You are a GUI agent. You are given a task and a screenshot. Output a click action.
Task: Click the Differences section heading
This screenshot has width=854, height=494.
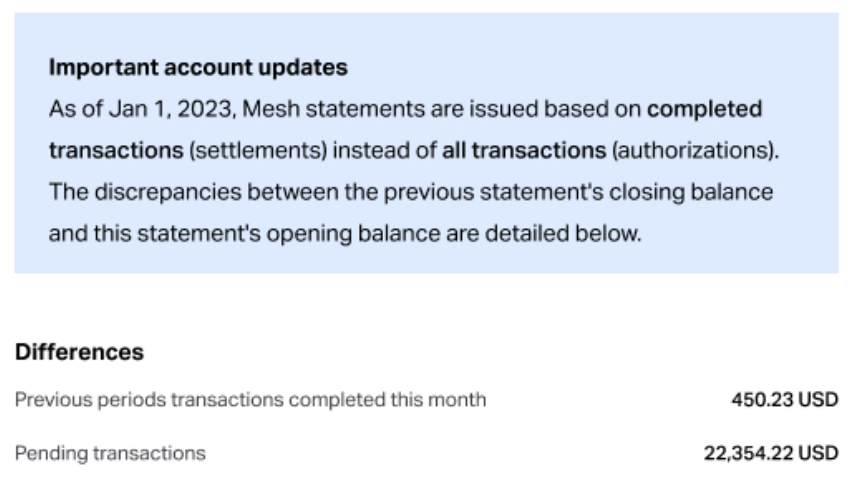point(80,352)
